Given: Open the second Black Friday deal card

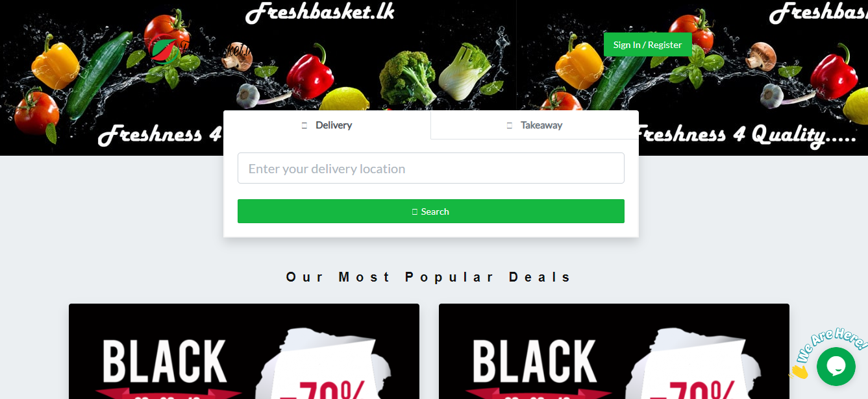Looking at the screenshot, I should tap(614, 351).
